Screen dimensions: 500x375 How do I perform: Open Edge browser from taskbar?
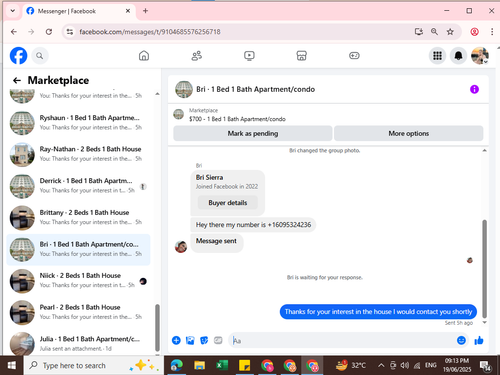point(177,366)
